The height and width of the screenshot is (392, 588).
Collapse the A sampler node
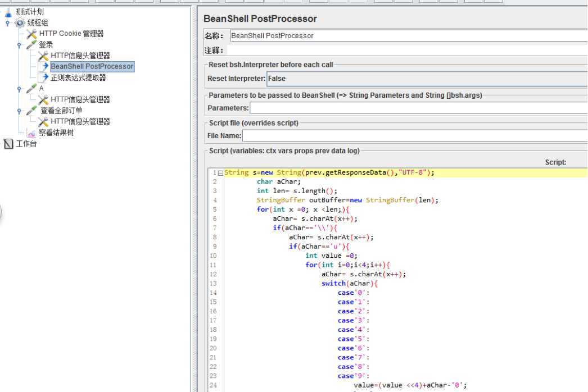pyautogui.click(x=19, y=89)
